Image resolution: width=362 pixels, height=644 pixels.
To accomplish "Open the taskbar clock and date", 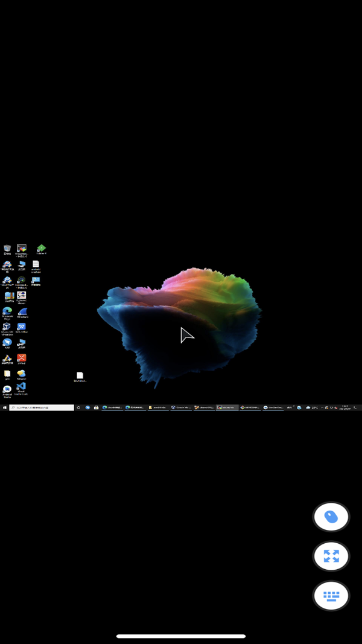I will (345, 407).
